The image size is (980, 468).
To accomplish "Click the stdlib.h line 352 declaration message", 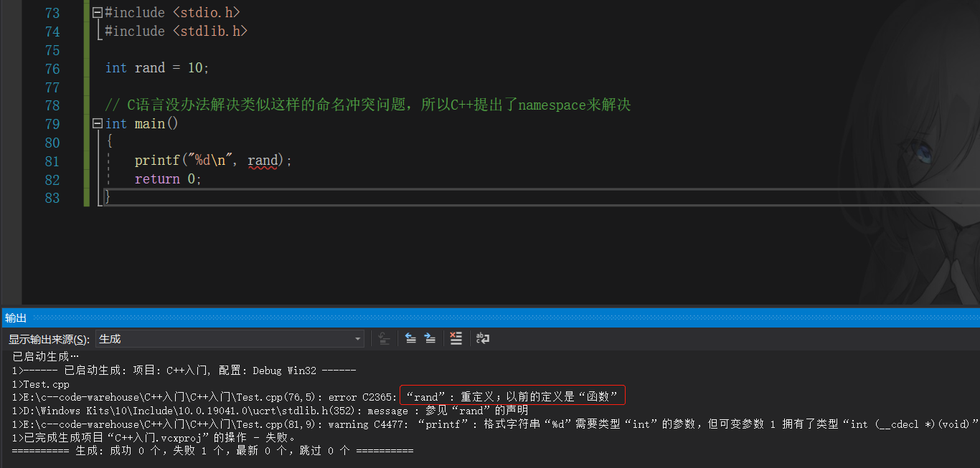I will click(x=287, y=410).
